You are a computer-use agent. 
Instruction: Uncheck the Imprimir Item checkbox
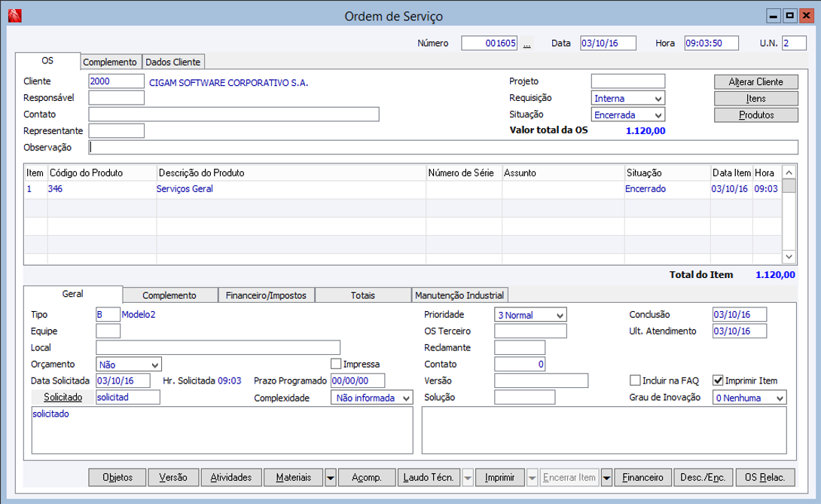[x=718, y=380]
